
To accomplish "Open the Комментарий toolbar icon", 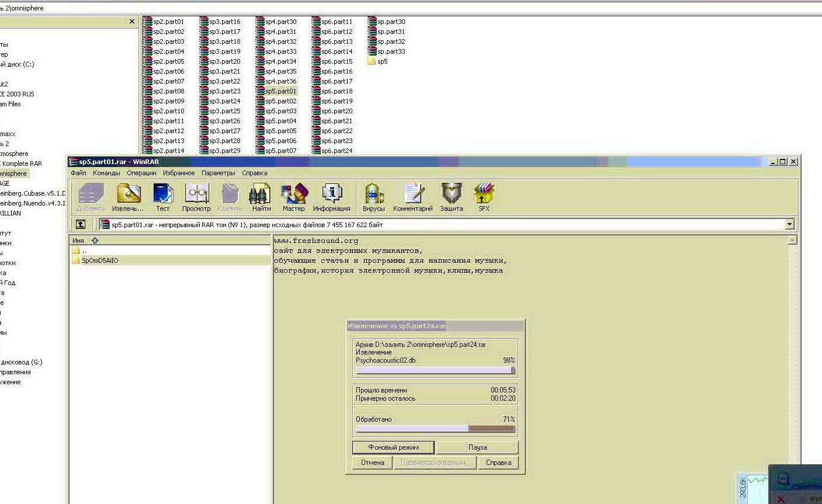I will point(413,197).
